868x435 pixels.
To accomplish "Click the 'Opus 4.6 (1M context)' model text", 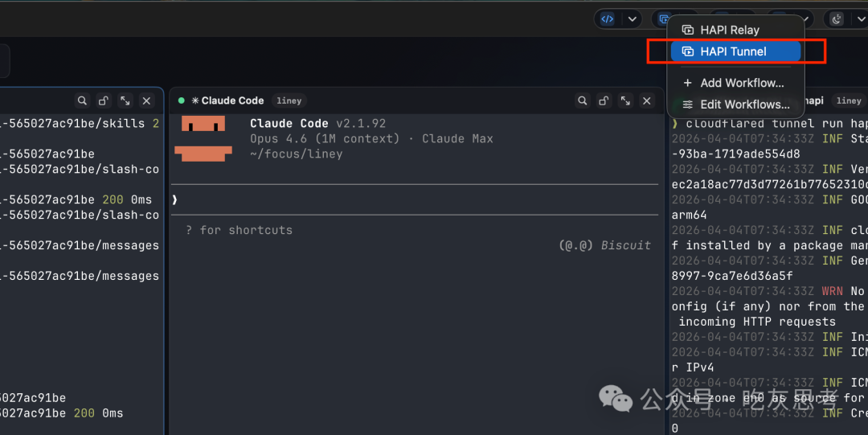I will coord(325,138).
